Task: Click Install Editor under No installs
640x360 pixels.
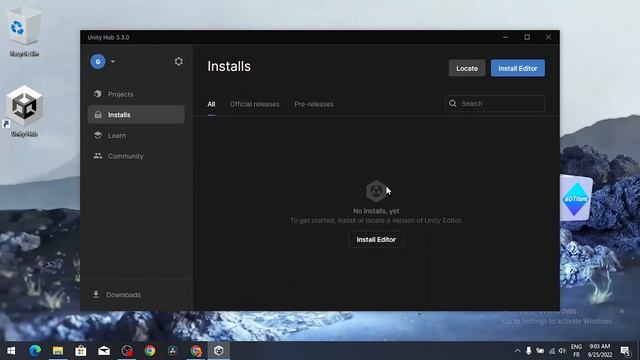Action: click(376, 240)
